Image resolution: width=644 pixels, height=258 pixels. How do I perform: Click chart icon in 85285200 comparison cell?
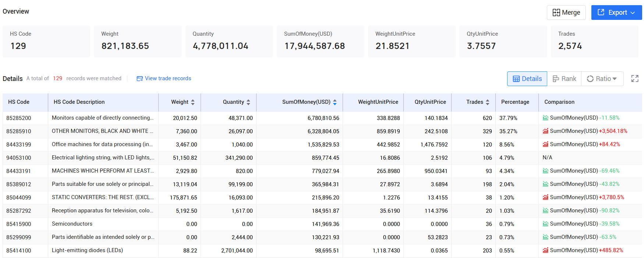pyautogui.click(x=545, y=118)
